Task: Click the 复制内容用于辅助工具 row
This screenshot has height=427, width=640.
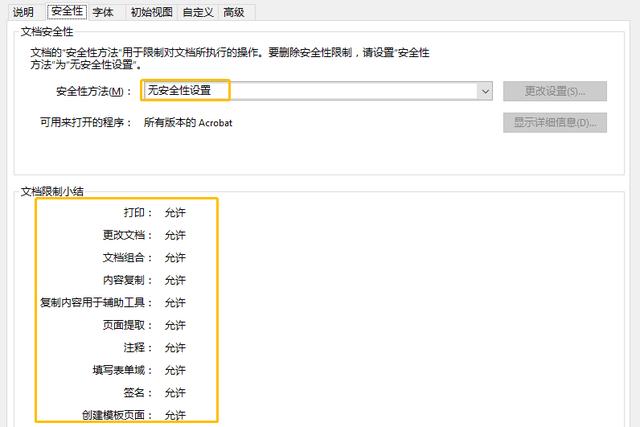Action: tap(113, 302)
